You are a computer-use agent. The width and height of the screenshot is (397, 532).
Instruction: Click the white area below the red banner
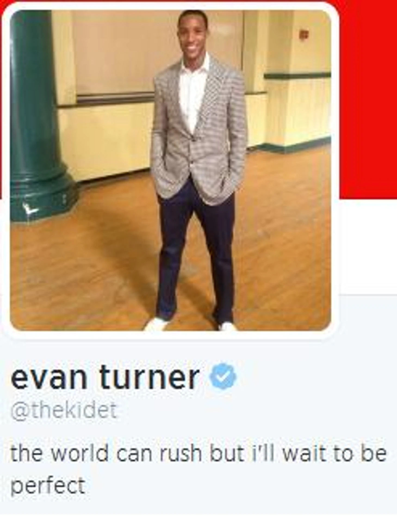(x=368, y=246)
